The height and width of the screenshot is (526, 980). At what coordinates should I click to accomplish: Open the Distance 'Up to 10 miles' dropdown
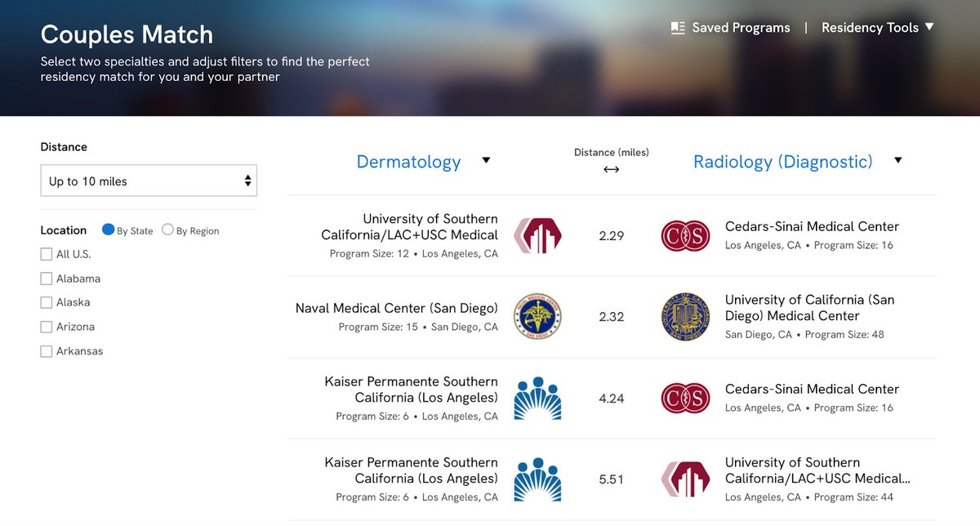pyautogui.click(x=149, y=181)
